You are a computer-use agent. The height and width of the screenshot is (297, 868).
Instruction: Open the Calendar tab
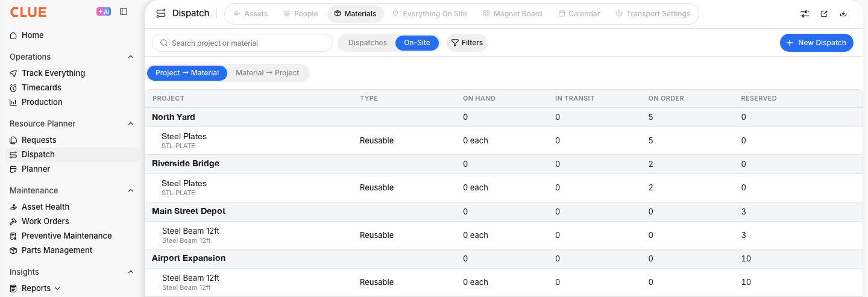tap(579, 14)
